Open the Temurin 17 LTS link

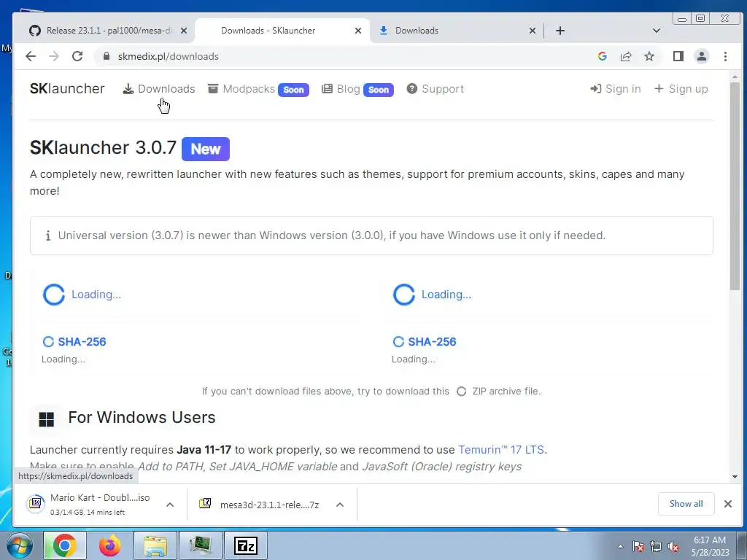click(501, 449)
